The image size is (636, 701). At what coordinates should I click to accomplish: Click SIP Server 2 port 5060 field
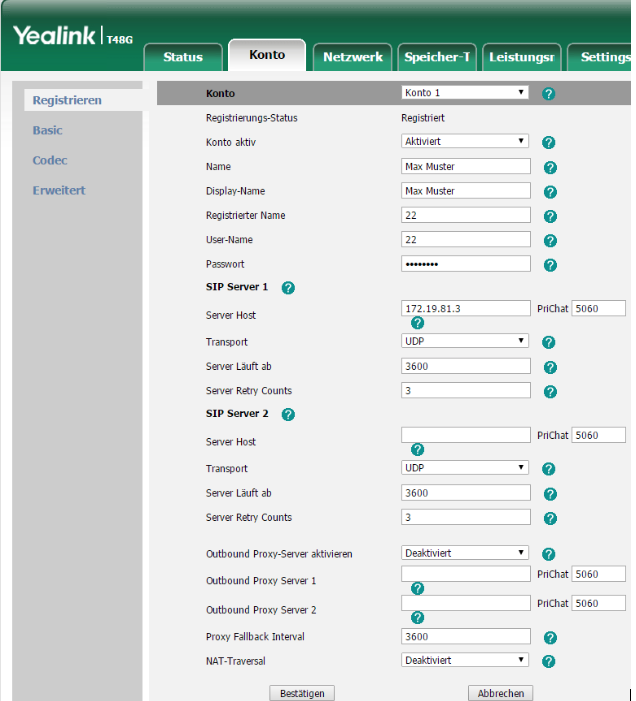[598, 435]
